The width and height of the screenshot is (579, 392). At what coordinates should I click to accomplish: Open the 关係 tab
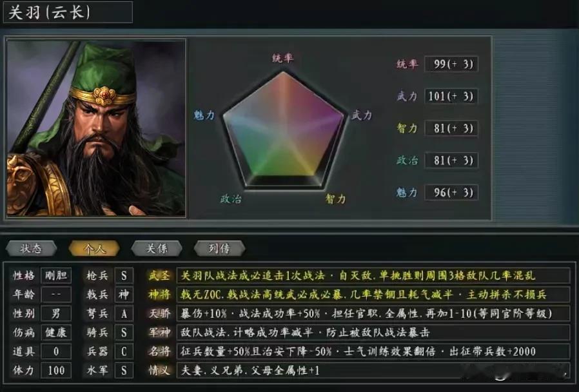coord(157,248)
